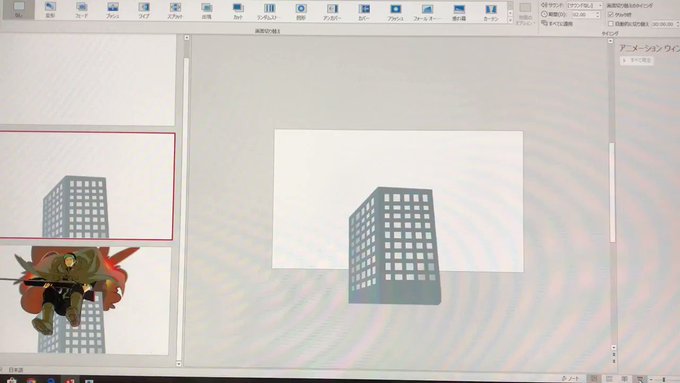Click Apply To All (すべてに適用)
Screen dimensions: 680x383
pyautogui.click(x=557, y=23)
